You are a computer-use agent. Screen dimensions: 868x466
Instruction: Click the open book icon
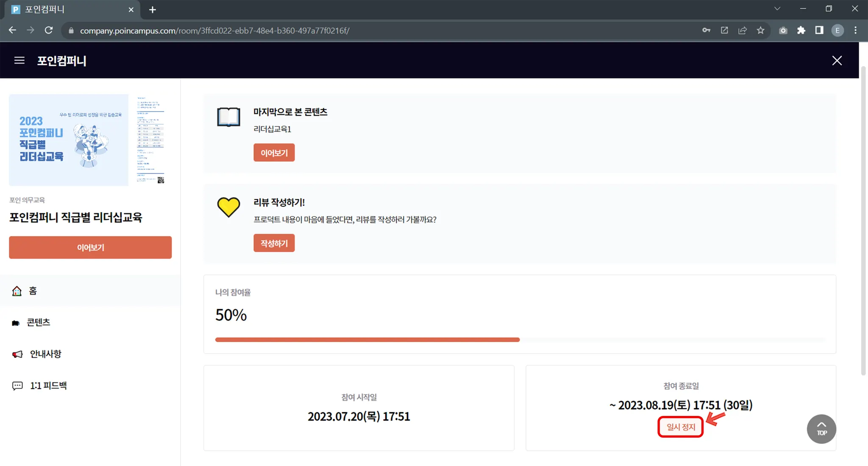(x=228, y=117)
